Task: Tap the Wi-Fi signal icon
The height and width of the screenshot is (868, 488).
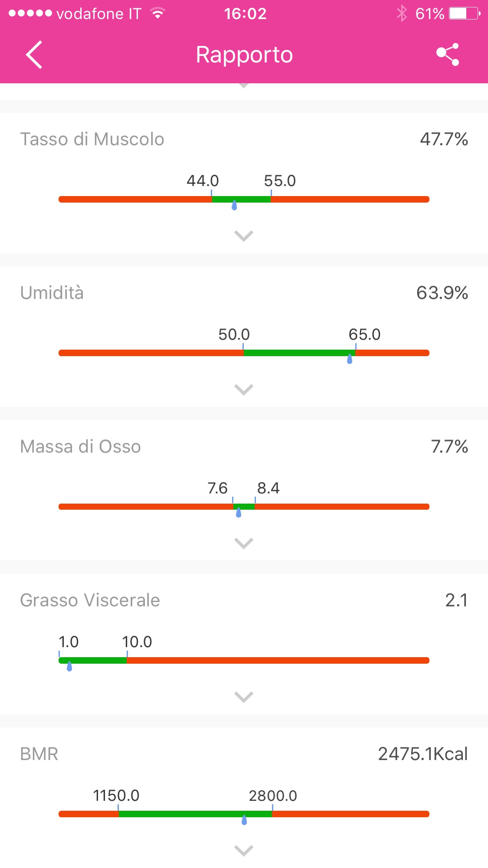Action: tap(158, 13)
